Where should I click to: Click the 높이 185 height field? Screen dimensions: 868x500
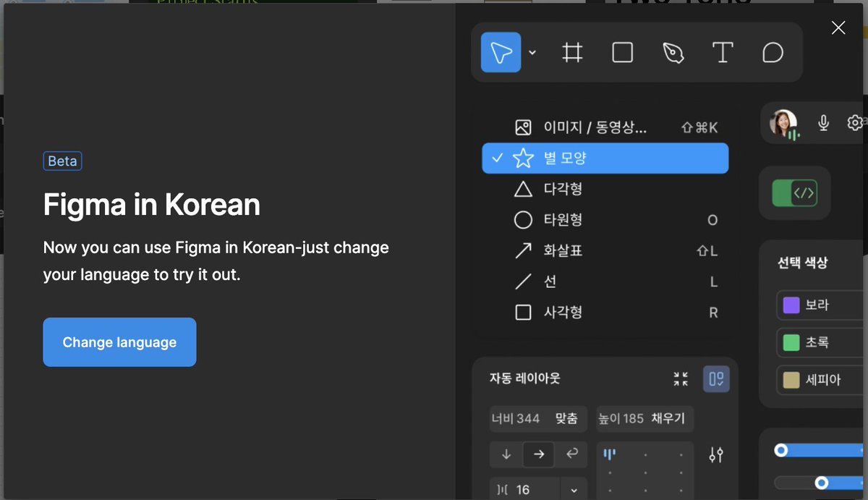tap(645, 418)
